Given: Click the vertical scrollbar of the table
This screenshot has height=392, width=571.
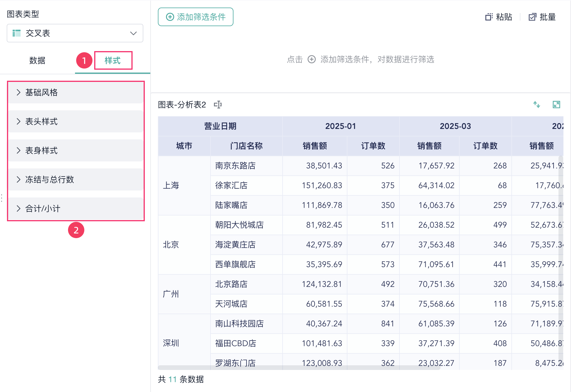Looking at the screenshot, I should click(561, 261).
